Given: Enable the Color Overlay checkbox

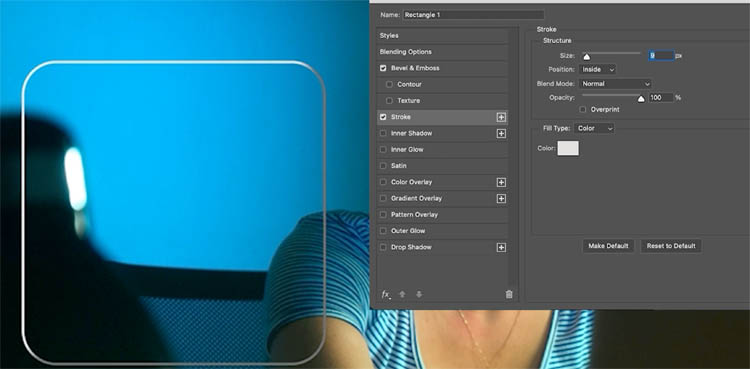Looking at the screenshot, I should click(x=383, y=182).
